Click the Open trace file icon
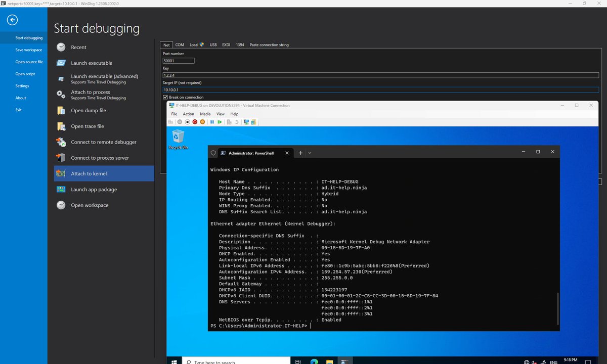607x364 pixels. pos(61,126)
